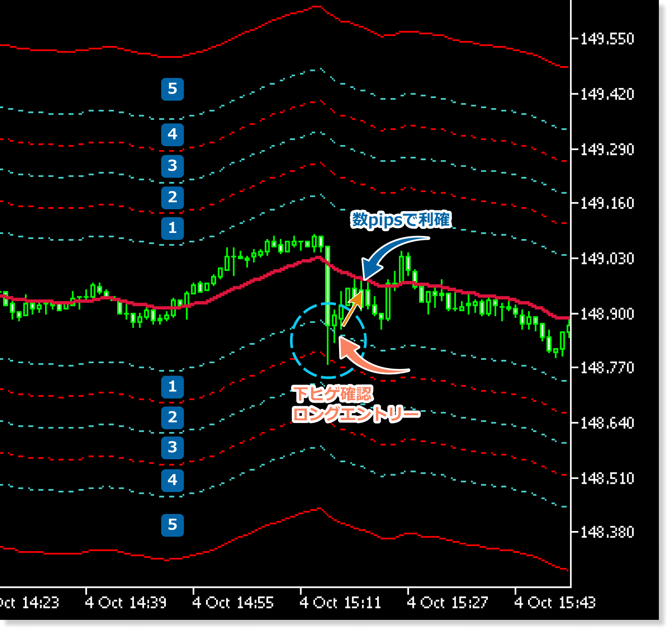Click the 148.510 price axis label

tap(607, 478)
